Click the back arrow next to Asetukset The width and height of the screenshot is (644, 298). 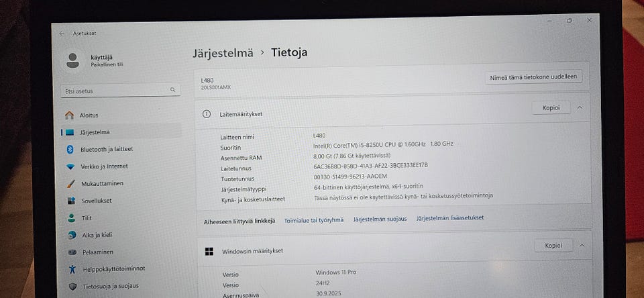[x=62, y=34]
